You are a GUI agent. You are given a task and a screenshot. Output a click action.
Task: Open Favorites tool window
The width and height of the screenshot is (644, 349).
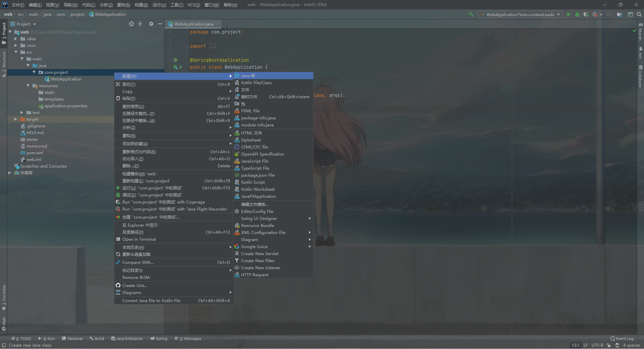4,297
